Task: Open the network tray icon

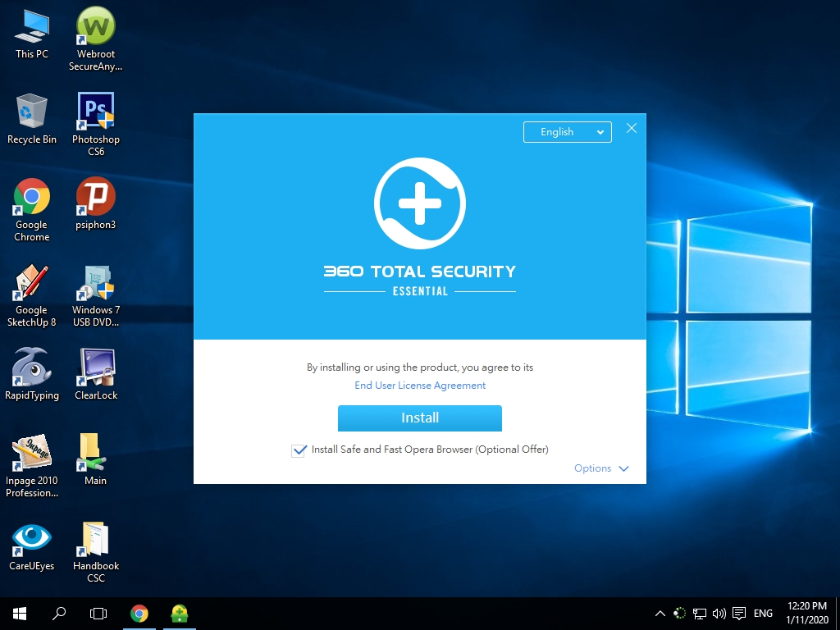Action: (699, 614)
